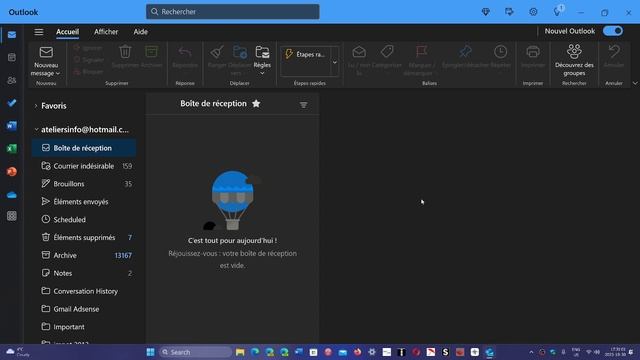Collapse the ateliersinfo@hotmail account folders
This screenshot has height=360, width=640.
click(36, 129)
